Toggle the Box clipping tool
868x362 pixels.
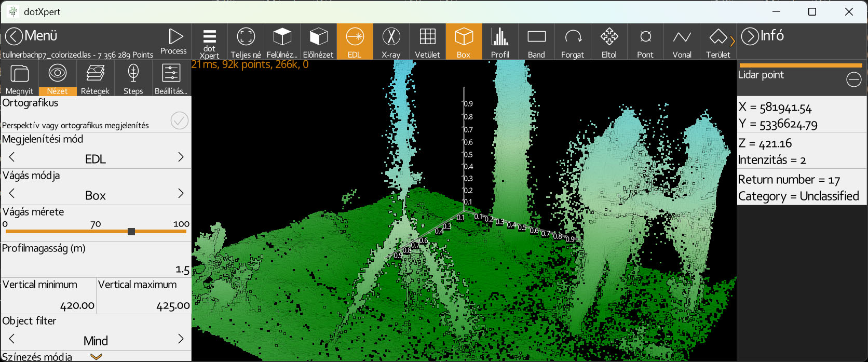[x=464, y=42]
